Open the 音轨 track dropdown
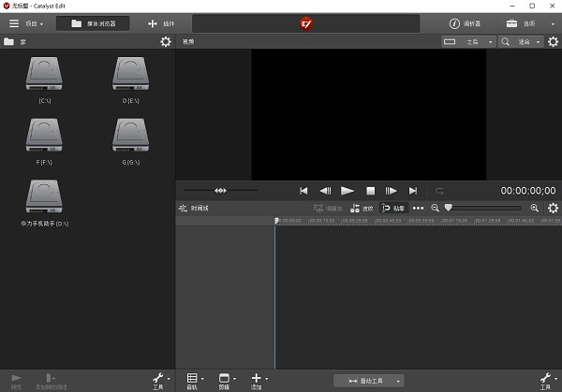562x392 pixels. click(193, 379)
